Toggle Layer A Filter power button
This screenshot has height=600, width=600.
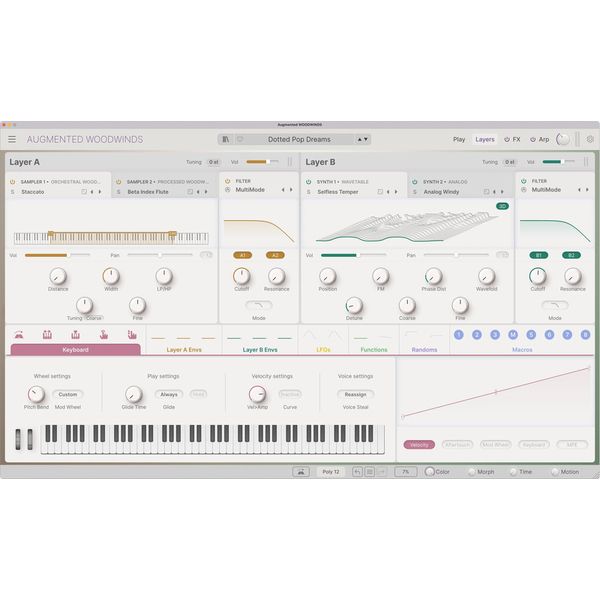[228, 181]
